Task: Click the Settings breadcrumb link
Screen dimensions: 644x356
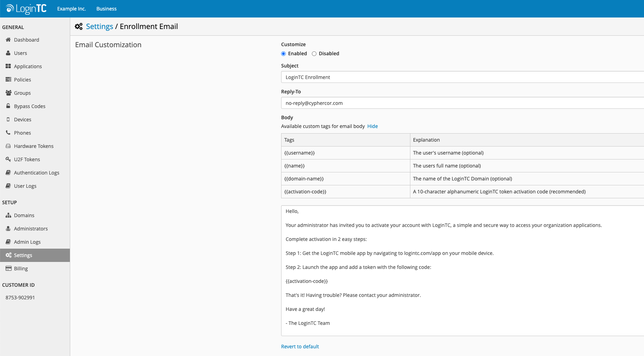Action: click(100, 27)
